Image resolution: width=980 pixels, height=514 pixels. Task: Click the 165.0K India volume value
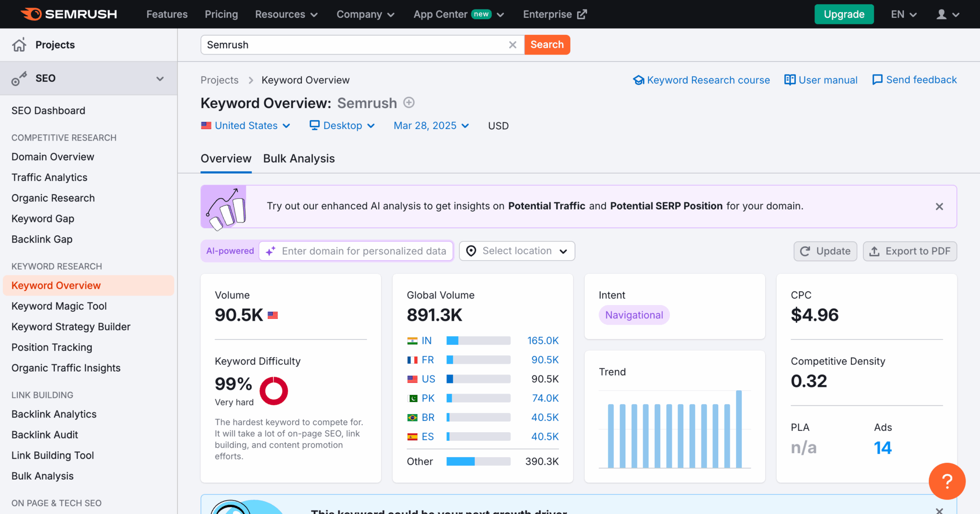tap(543, 341)
